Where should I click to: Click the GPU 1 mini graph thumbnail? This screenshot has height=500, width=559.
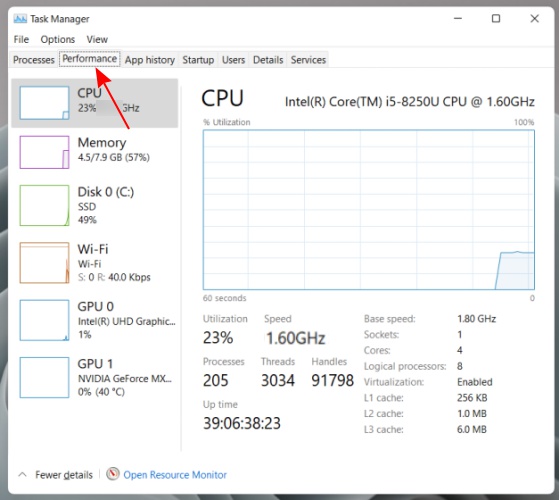[x=44, y=377]
